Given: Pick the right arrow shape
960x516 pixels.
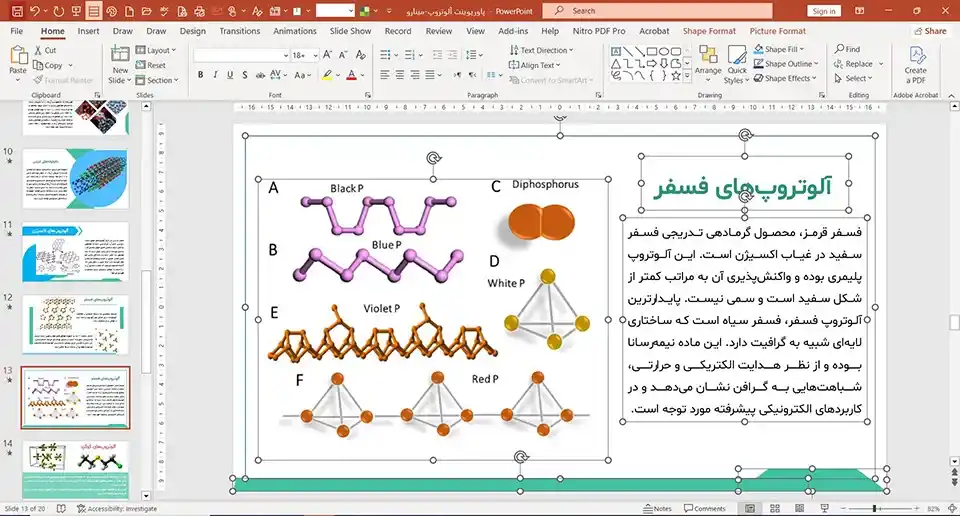Looking at the screenshot, I should tap(651, 64).
